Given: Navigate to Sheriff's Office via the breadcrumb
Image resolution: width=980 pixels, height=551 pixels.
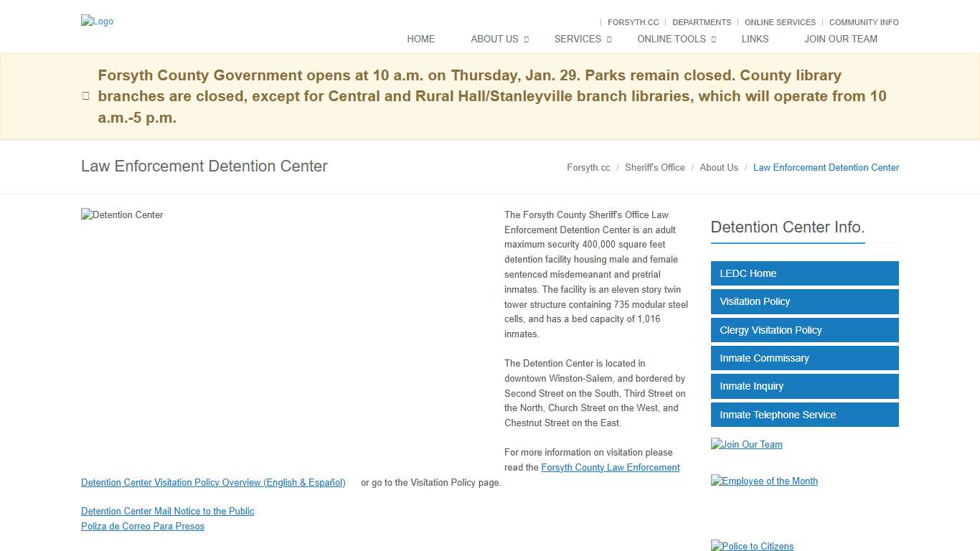Looking at the screenshot, I should 655,167.
